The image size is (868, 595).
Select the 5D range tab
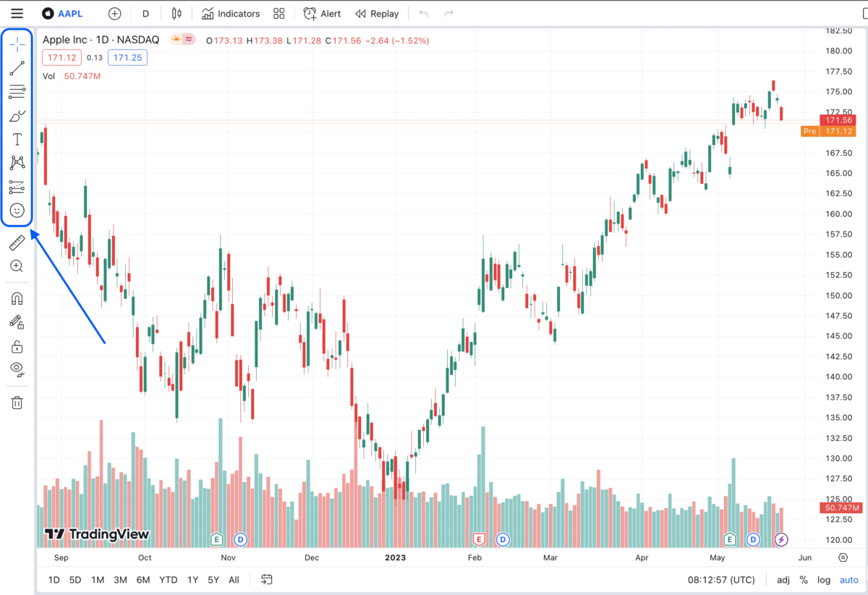tap(75, 580)
